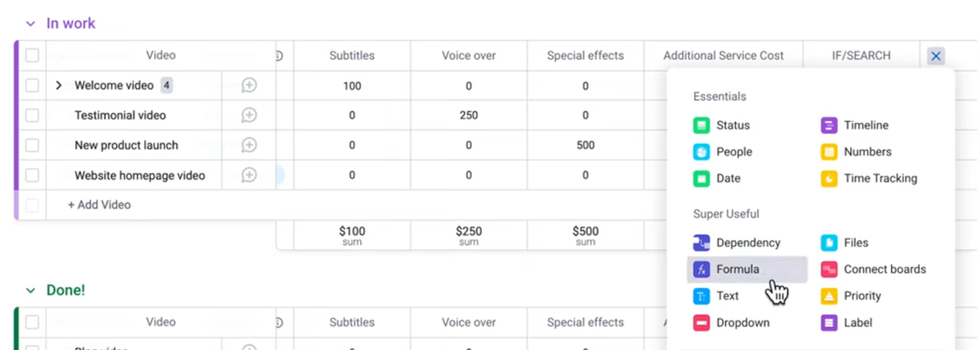Add a Formula column from menu
The width and height of the screenshot is (980, 350).
pyautogui.click(x=737, y=269)
